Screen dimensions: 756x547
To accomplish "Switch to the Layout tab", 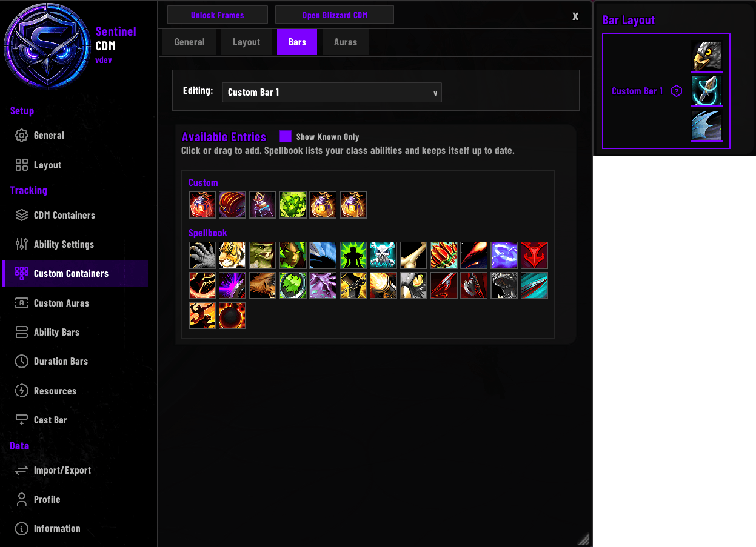I will coord(246,42).
